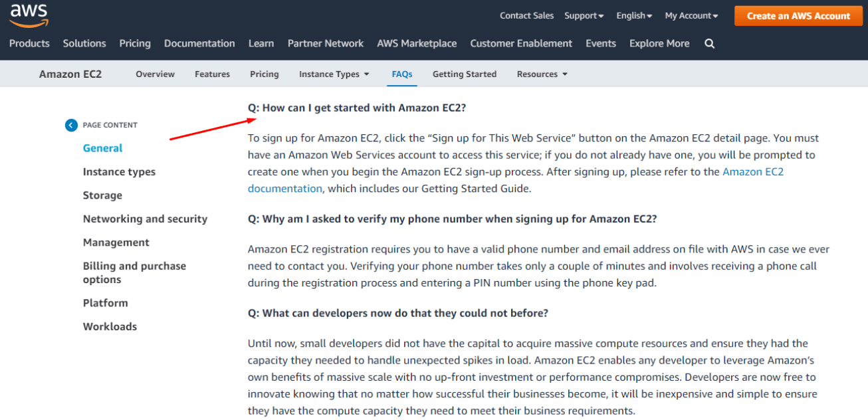Select AWS Marketplace in the top menu
This screenshot has height=420, width=868.
click(417, 43)
